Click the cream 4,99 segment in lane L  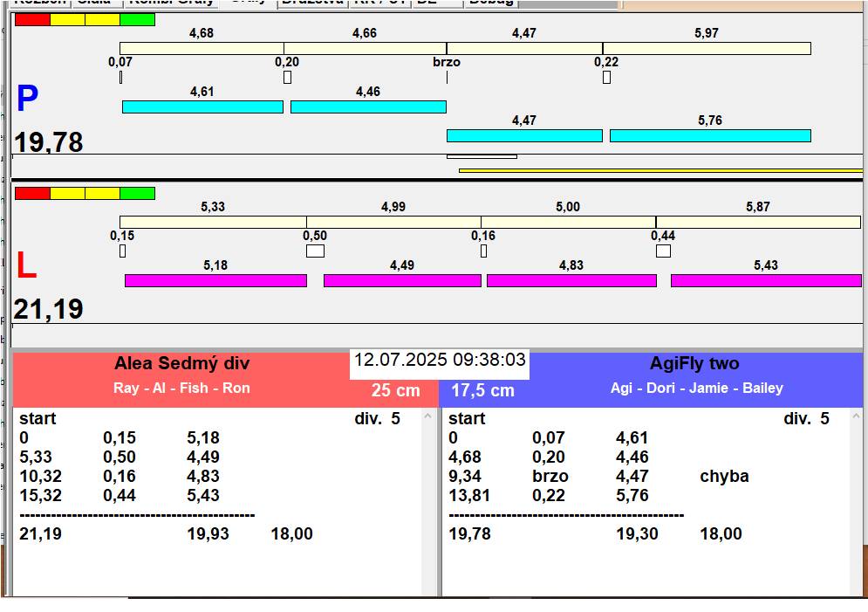pos(393,222)
